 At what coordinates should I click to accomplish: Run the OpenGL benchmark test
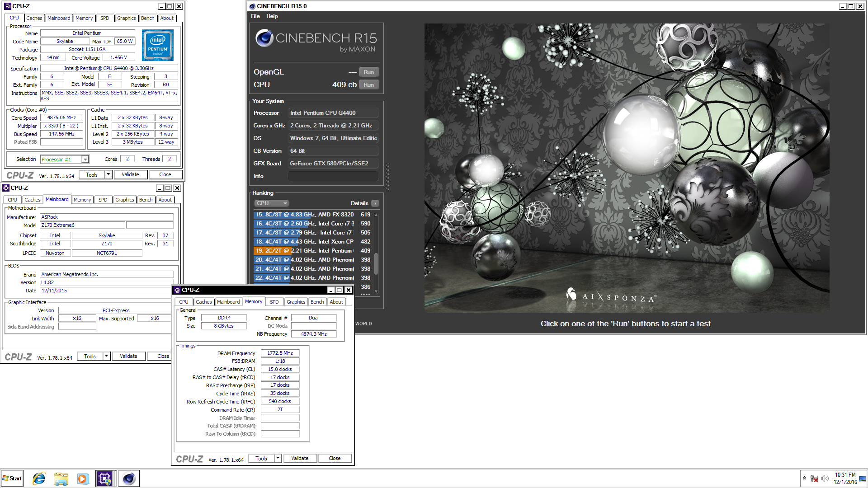point(368,72)
